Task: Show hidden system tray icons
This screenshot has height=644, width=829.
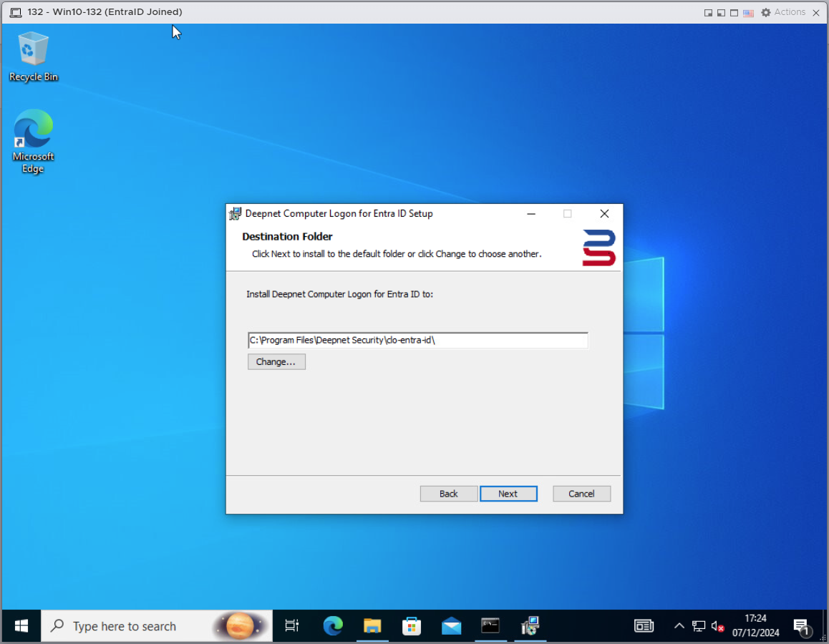Action: (x=679, y=626)
